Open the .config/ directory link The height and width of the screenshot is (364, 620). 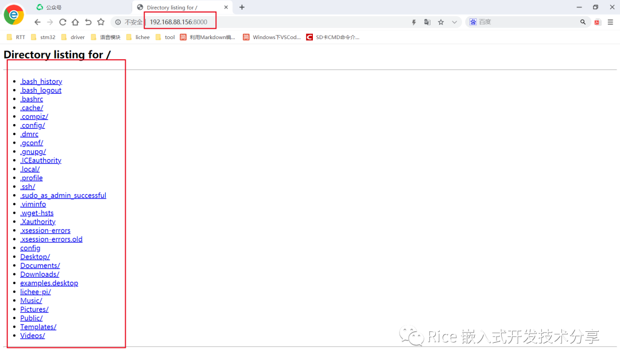coord(32,125)
